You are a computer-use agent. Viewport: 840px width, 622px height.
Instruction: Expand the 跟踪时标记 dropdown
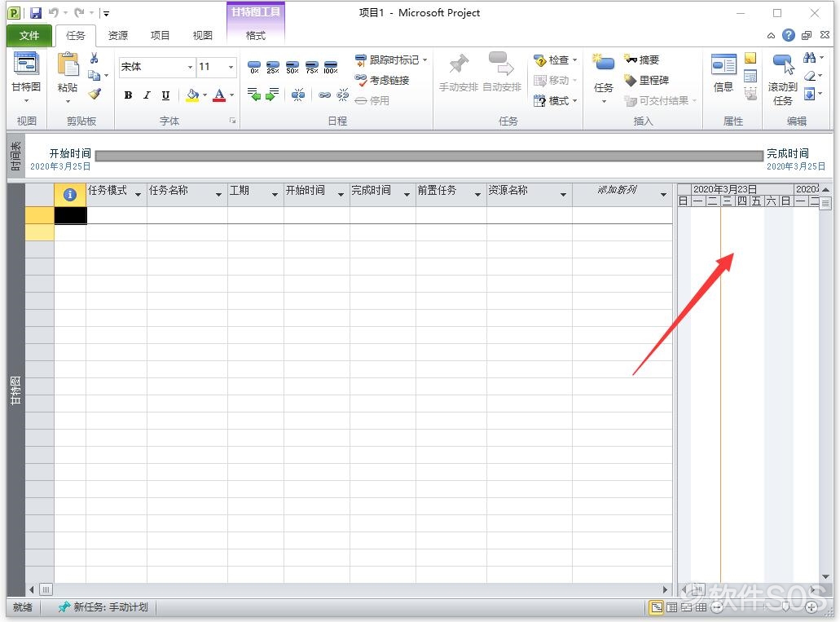[x=424, y=60]
